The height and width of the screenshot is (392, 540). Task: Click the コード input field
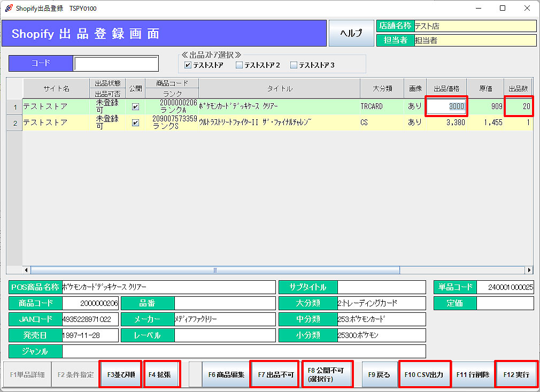pyautogui.click(x=116, y=63)
